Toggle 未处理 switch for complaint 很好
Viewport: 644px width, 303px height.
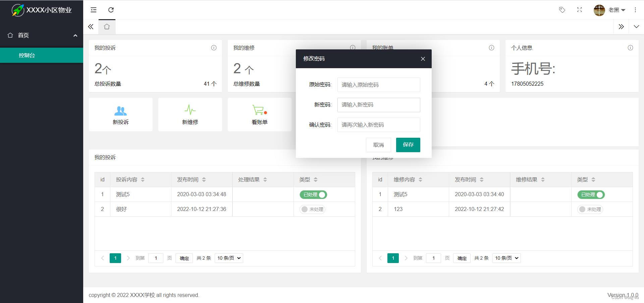313,209
